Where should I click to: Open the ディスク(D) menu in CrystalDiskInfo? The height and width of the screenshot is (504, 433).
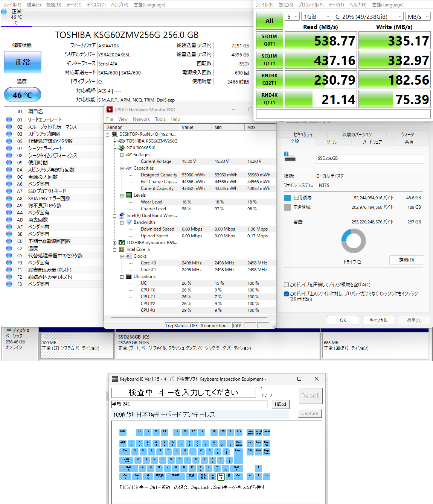pos(96,5)
